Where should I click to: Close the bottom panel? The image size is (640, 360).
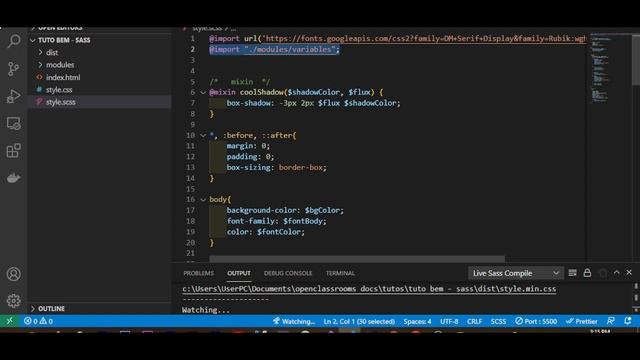pos(629,272)
